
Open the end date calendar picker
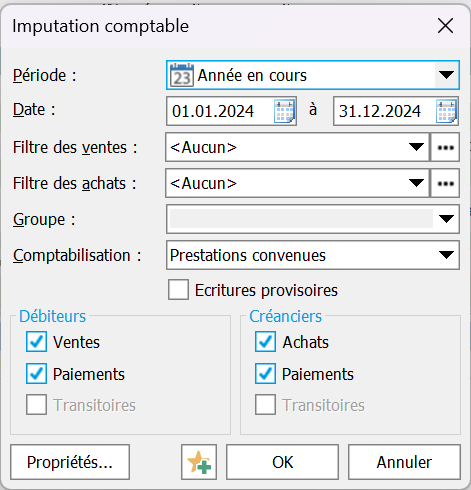point(446,111)
